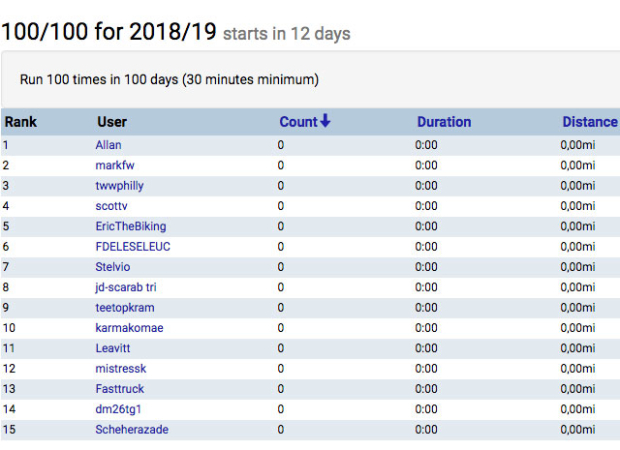
Task: Click the challenge description box
Action: point(310,79)
